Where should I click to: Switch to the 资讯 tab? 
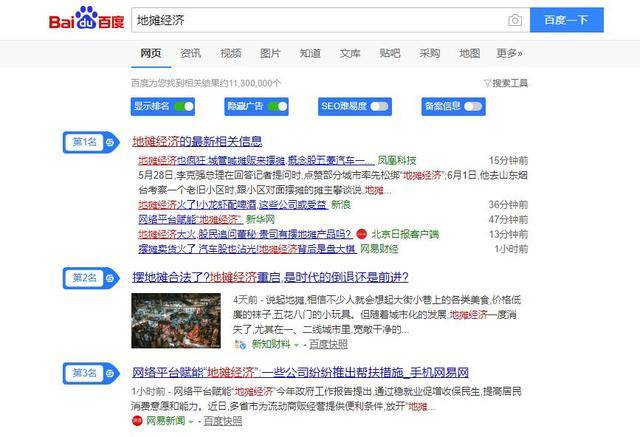[190, 53]
